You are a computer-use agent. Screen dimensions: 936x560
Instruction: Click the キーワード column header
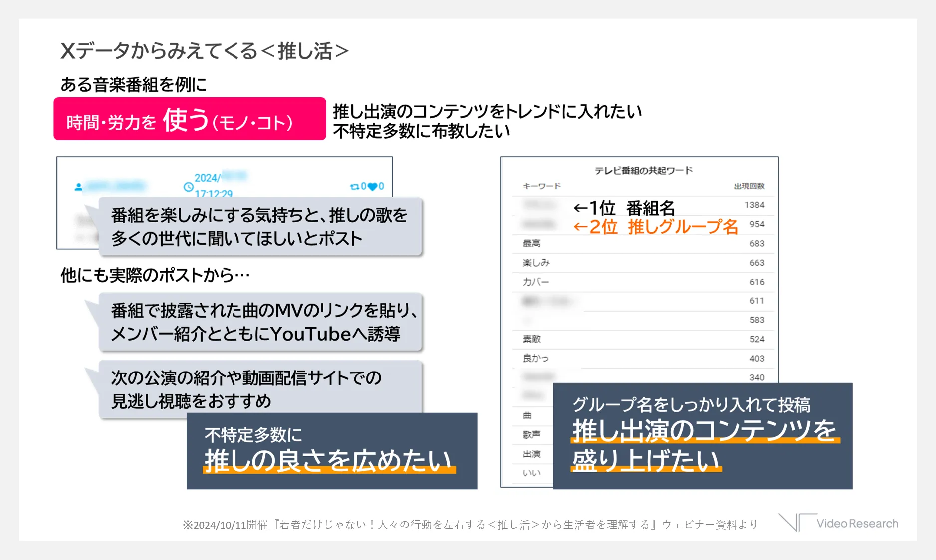(x=542, y=186)
